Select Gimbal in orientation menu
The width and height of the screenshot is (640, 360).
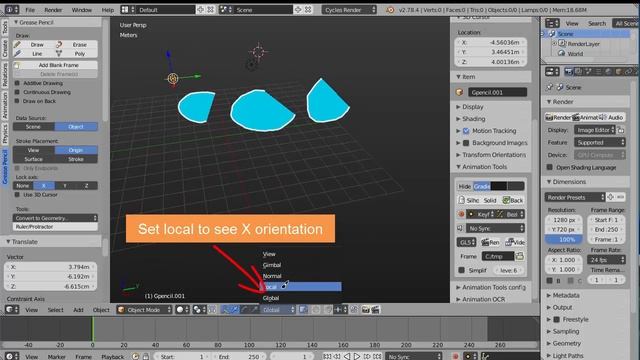click(x=301, y=265)
